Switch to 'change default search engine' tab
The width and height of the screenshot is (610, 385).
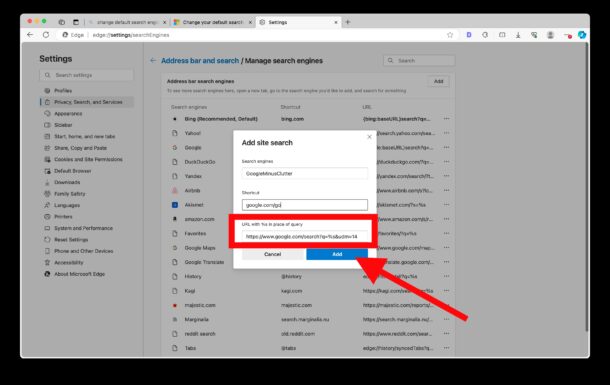[127, 22]
